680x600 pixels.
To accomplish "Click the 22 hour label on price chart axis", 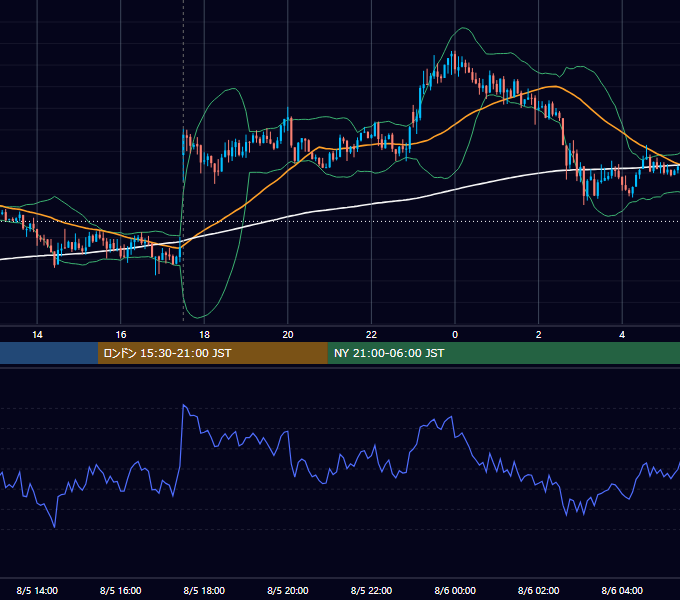I will pos(371,335).
